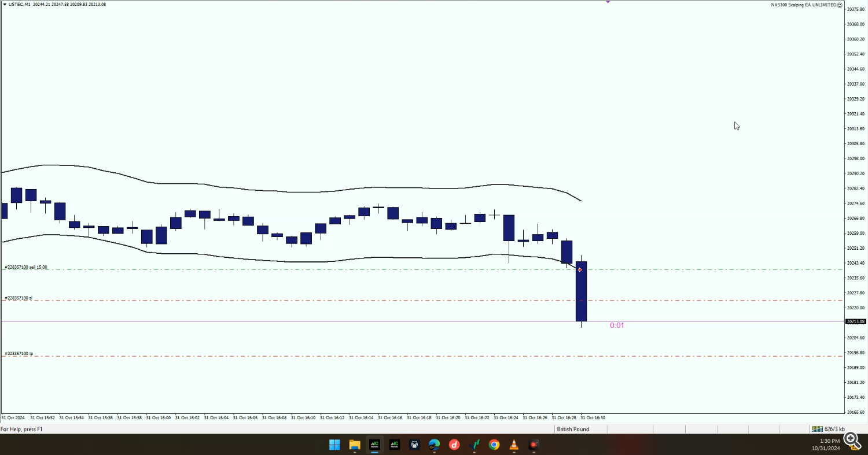Open the green-blue chart bars taskbar app

coord(475,445)
